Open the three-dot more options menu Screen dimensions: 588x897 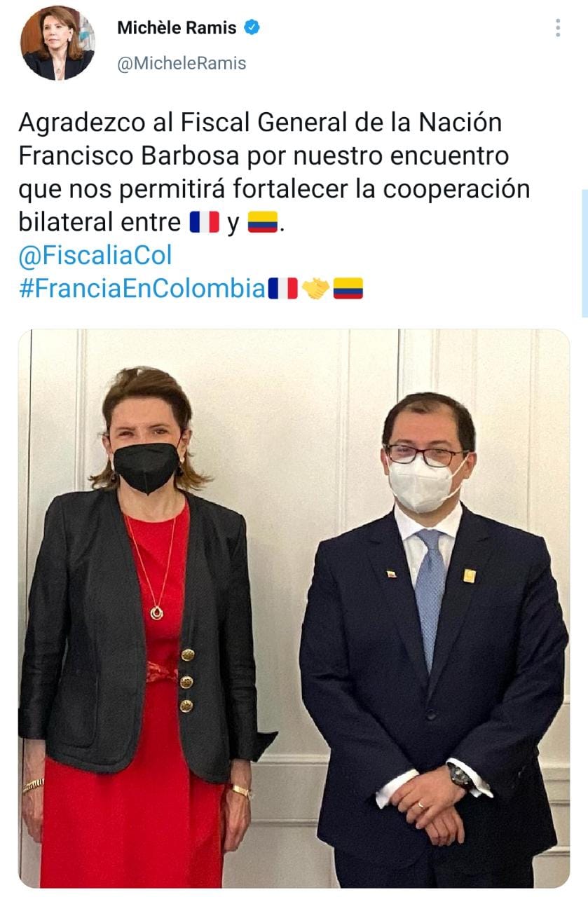[558, 28]
